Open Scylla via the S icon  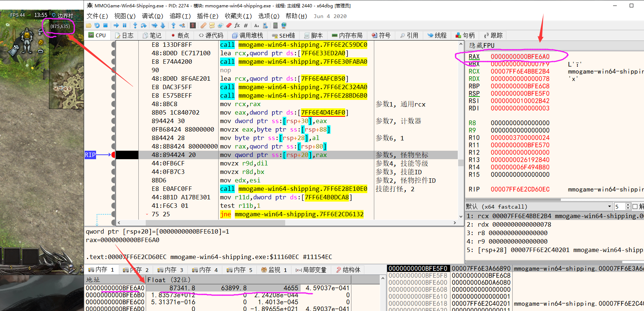(x=193, y=25)
